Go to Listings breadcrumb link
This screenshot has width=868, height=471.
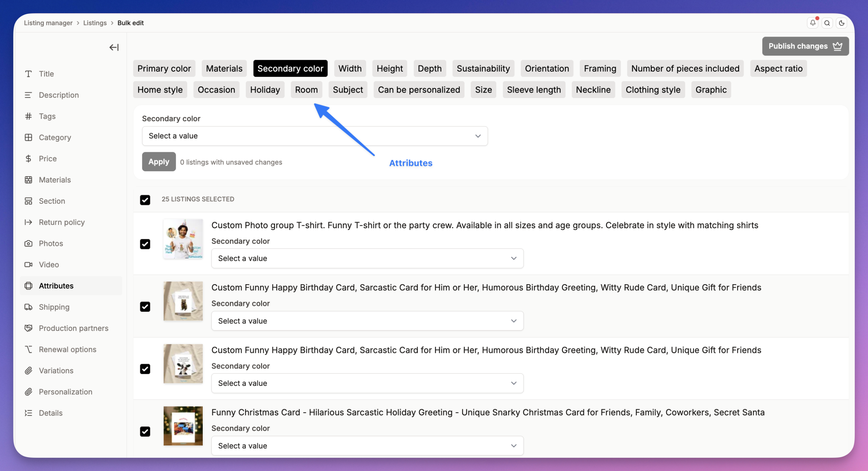point(95,23)
